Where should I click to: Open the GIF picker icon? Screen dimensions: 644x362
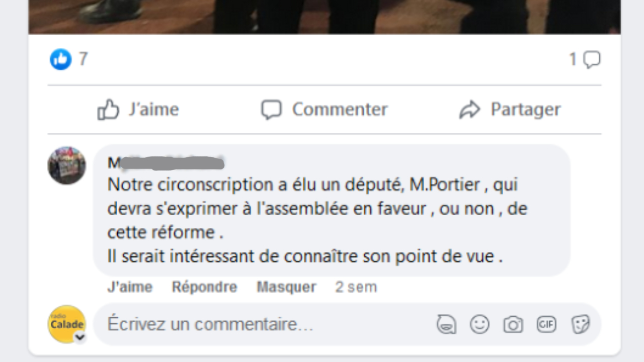point(546,324)
